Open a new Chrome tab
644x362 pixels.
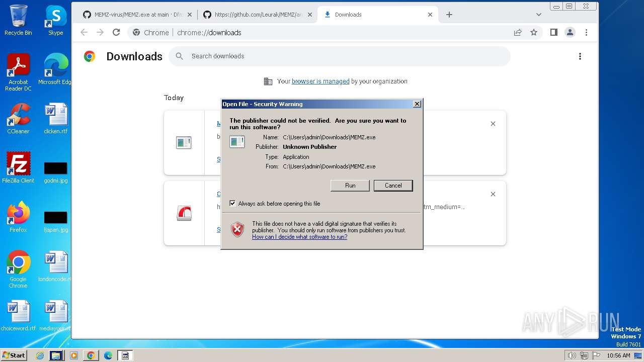tap(449, 15)
